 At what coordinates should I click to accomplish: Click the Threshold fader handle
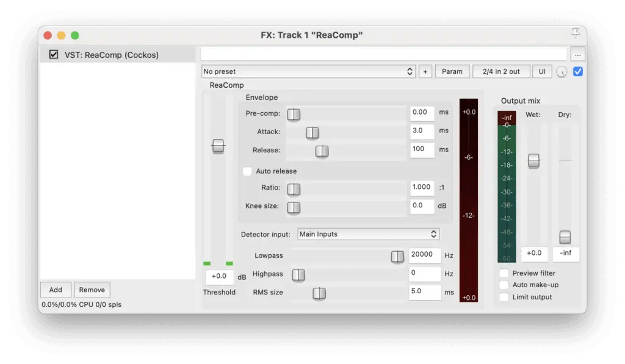(x=218, y=146)
